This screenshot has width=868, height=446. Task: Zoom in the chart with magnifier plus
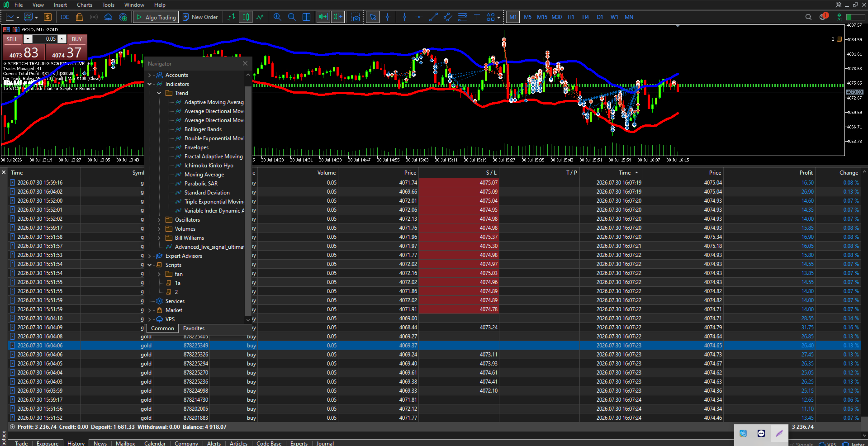(277, 17)
